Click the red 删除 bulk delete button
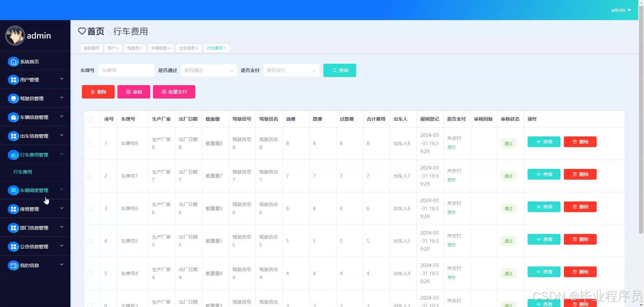Viewport: 644px width, 307px height. 98,92
